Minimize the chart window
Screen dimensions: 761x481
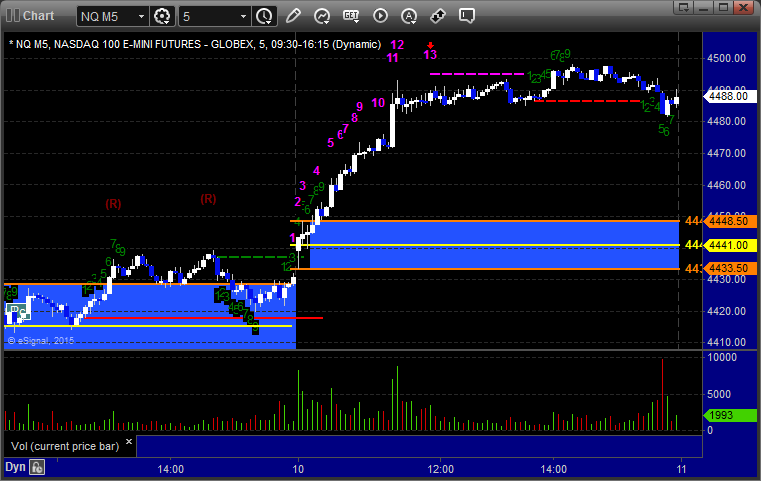click(704, 7)
